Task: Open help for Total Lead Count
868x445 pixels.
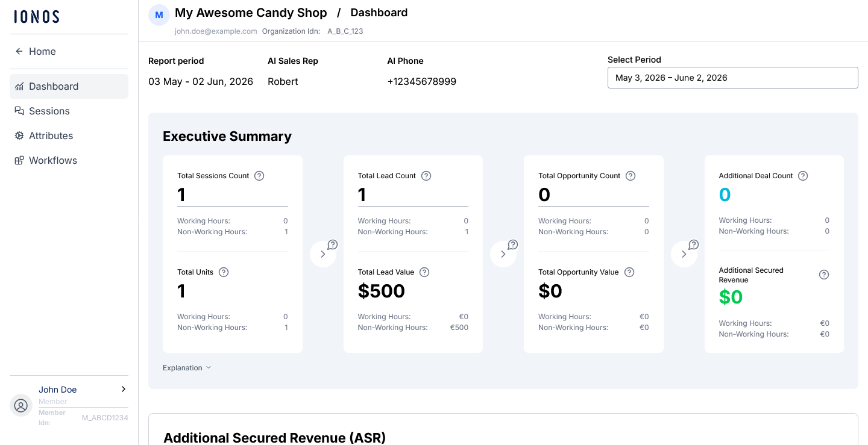Action: pyautogui.click(x=426, y=176)
